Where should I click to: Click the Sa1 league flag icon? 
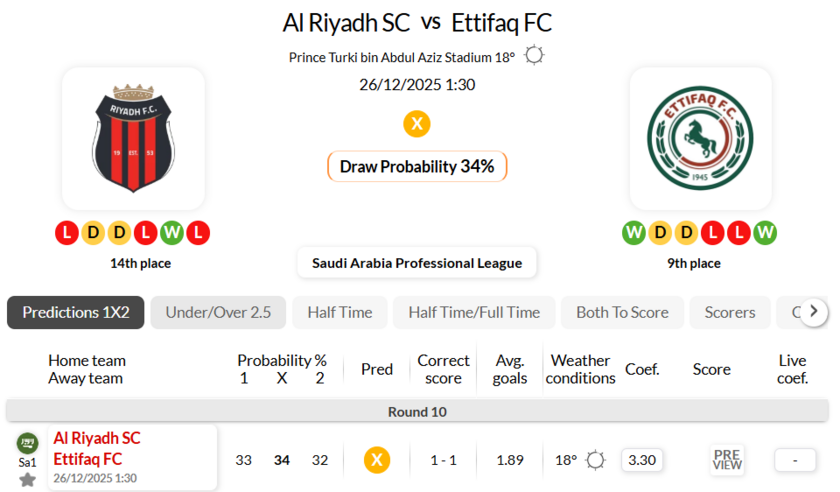click(27, 443)
